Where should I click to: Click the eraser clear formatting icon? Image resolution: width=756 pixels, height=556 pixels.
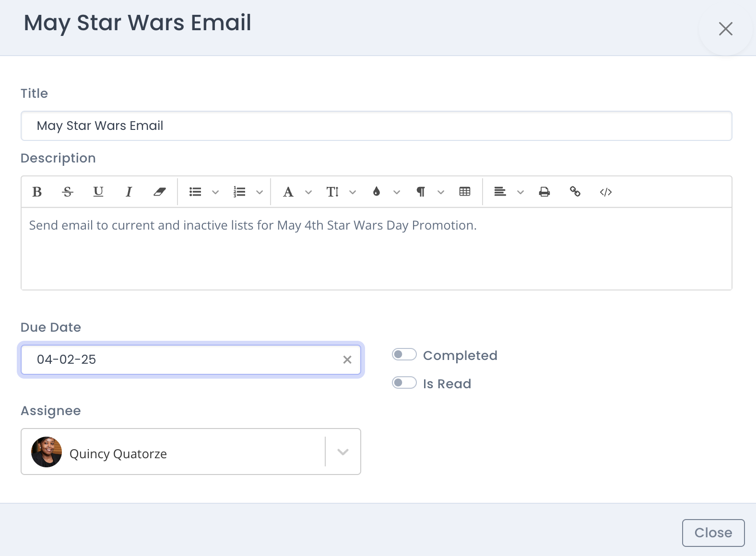tap(159, 192)
